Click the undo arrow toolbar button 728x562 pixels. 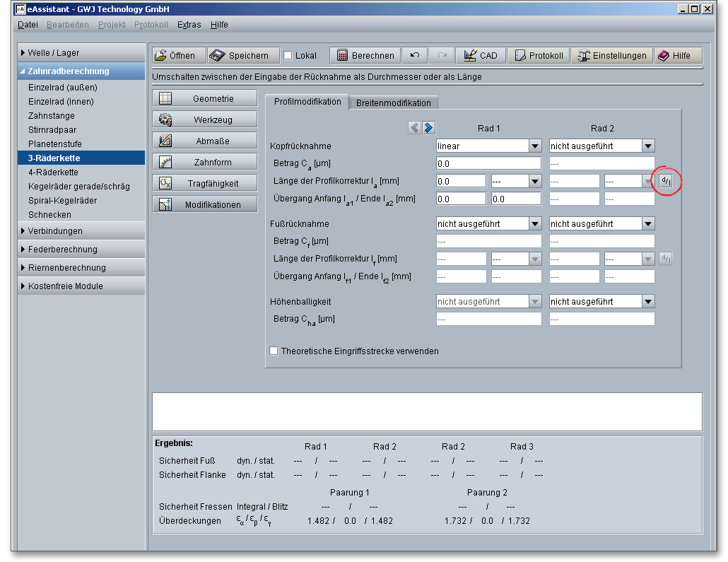click(415, 56)
